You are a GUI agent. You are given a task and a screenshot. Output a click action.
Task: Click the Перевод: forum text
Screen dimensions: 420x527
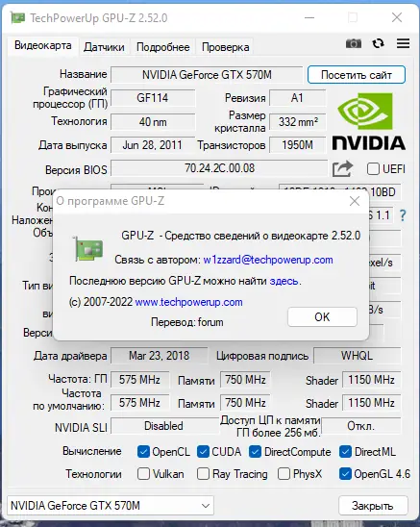(x=187, y=322)
